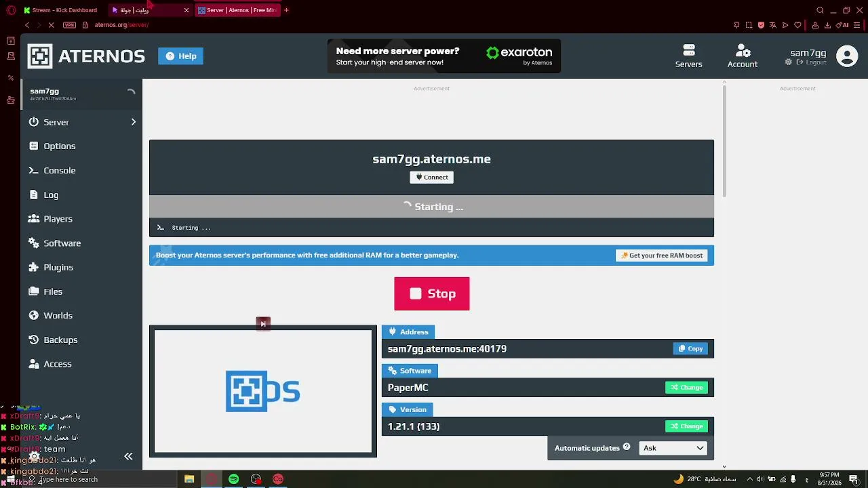Go back in browser history
868x488 pixels.
pyautogui.click(x=27, y=25)
